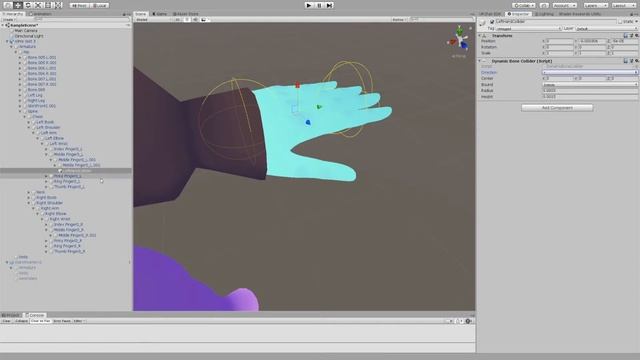Screen dimensions: 640x360
Task: Open the Layers dropdown
Action: (596, 6)
